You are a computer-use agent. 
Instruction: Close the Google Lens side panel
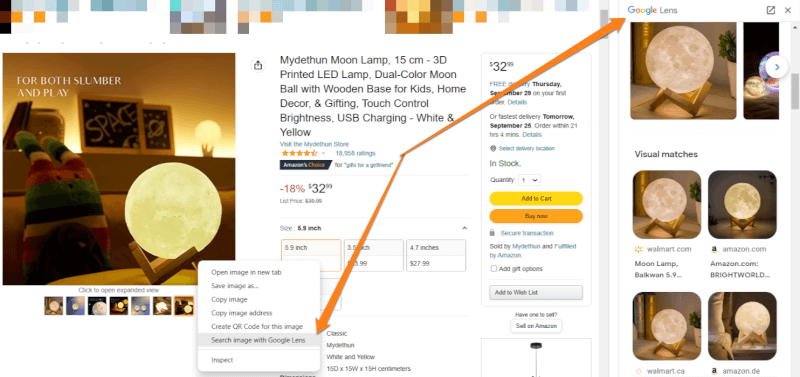pyautogui.click(x=787, y=10)
